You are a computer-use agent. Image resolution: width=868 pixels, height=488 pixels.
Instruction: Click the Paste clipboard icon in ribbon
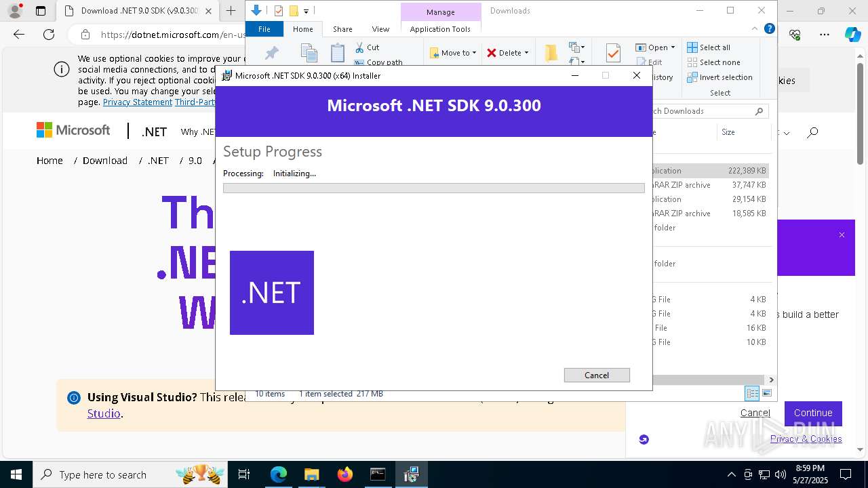(338, 52)
